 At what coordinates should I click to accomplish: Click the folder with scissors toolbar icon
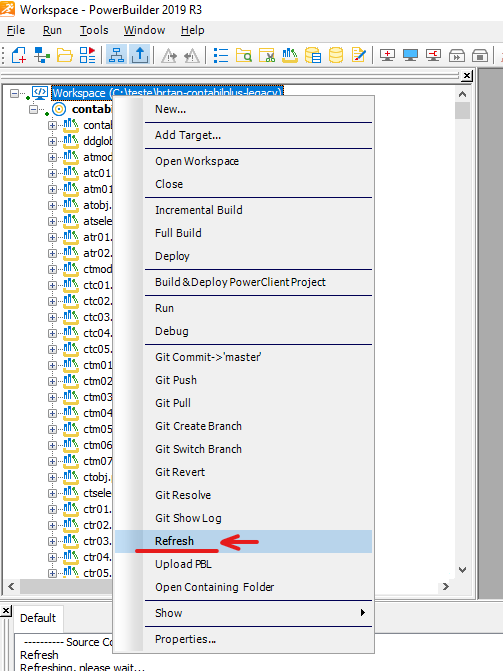[267, 55]
